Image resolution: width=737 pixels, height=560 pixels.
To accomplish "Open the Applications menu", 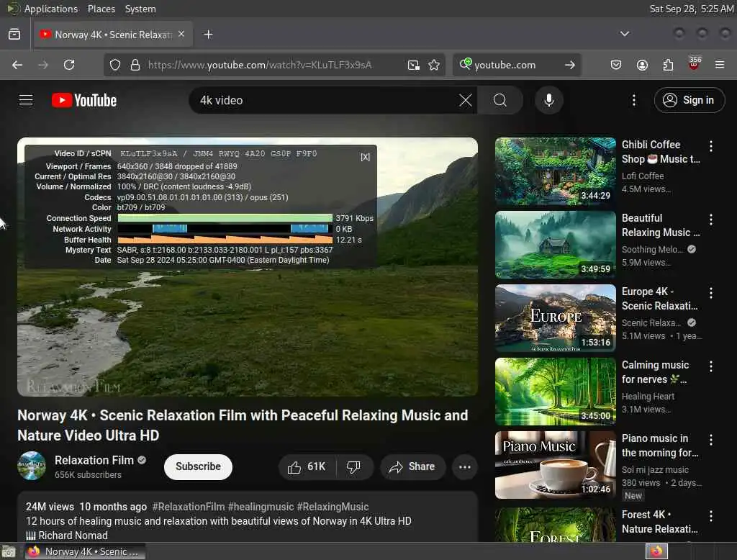I will point(51,9).
